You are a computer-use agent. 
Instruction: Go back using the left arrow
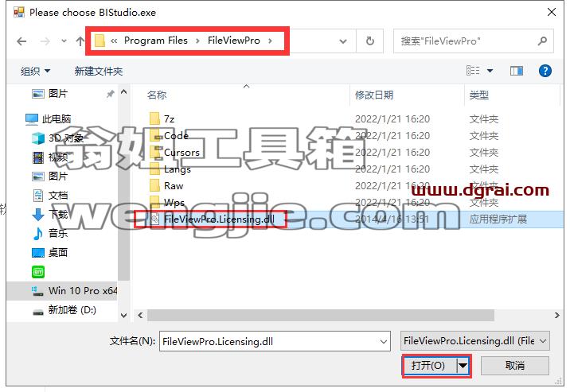(21, 41)
